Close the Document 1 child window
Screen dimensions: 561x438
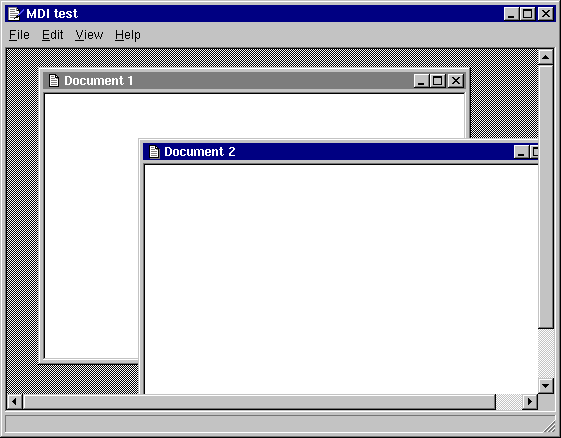tap(456, 81)
